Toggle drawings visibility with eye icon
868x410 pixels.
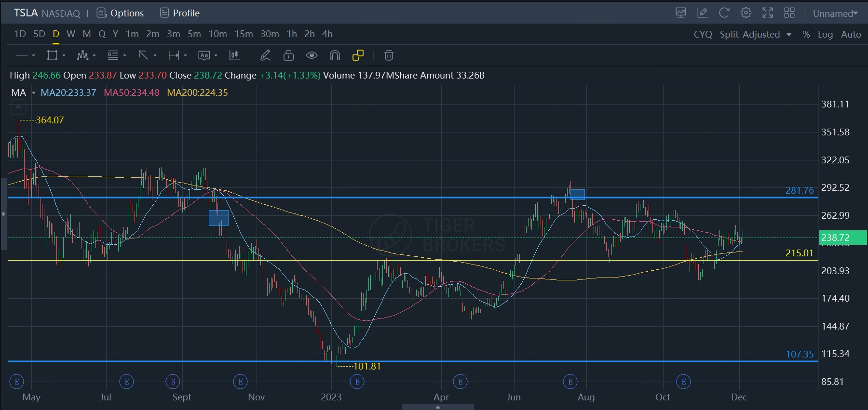pyautogui.click(x=312, y=55)
